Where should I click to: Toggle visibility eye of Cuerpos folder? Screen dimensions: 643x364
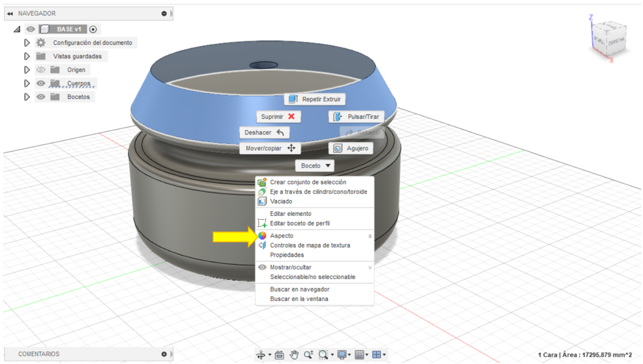point(40,83)
